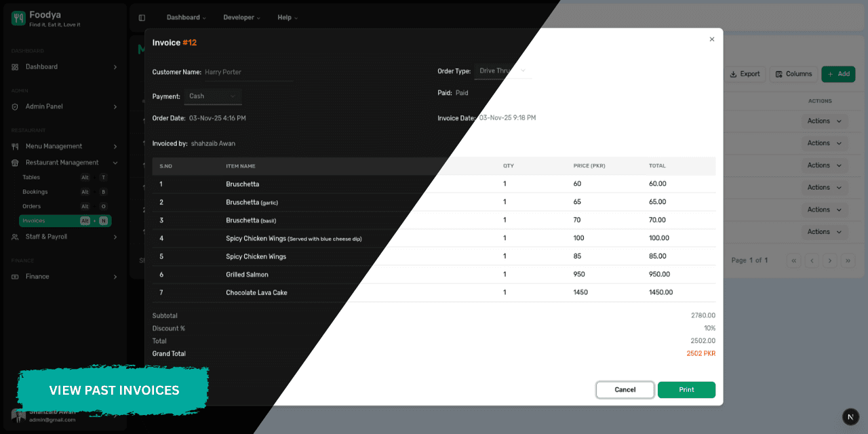Click the Staff & Payroll people icon

(15, 237)
